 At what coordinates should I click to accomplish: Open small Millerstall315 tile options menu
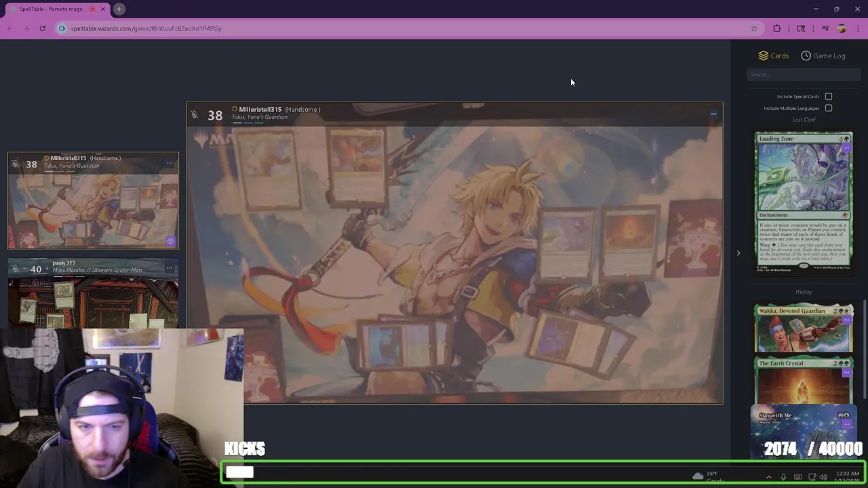170,163
